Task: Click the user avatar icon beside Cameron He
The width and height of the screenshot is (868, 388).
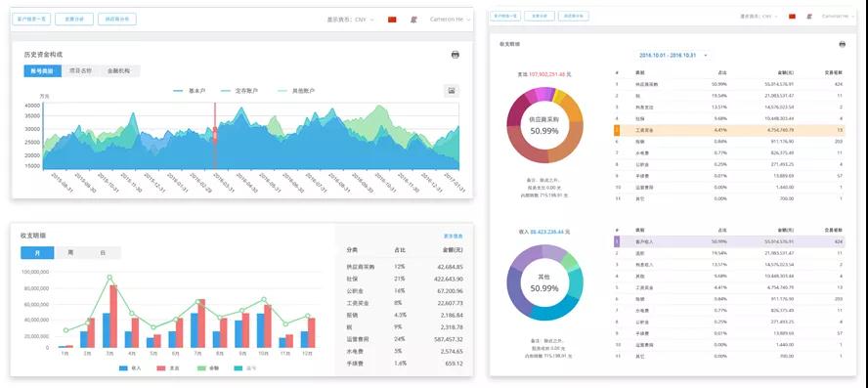Action: [x=413, y=20]
